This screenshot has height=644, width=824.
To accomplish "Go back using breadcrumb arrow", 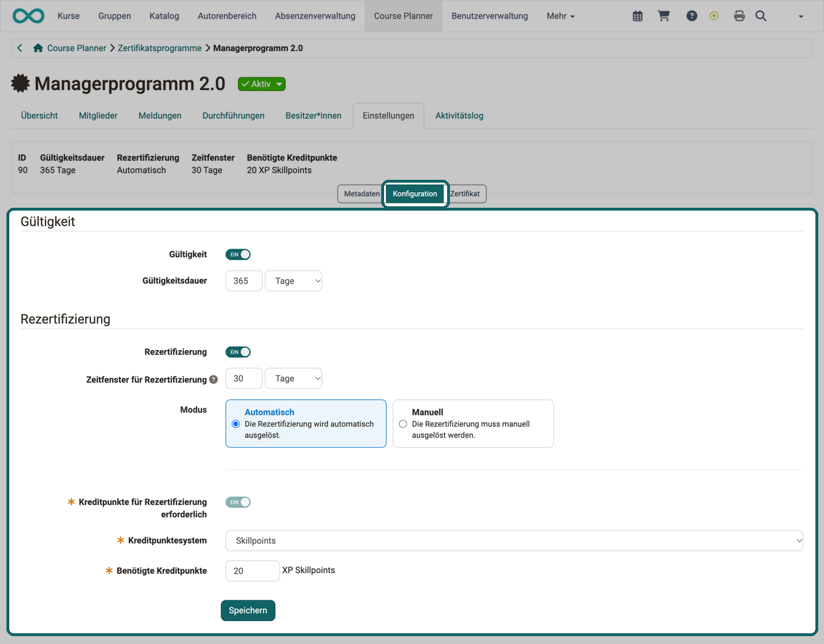I will [19, 48].
